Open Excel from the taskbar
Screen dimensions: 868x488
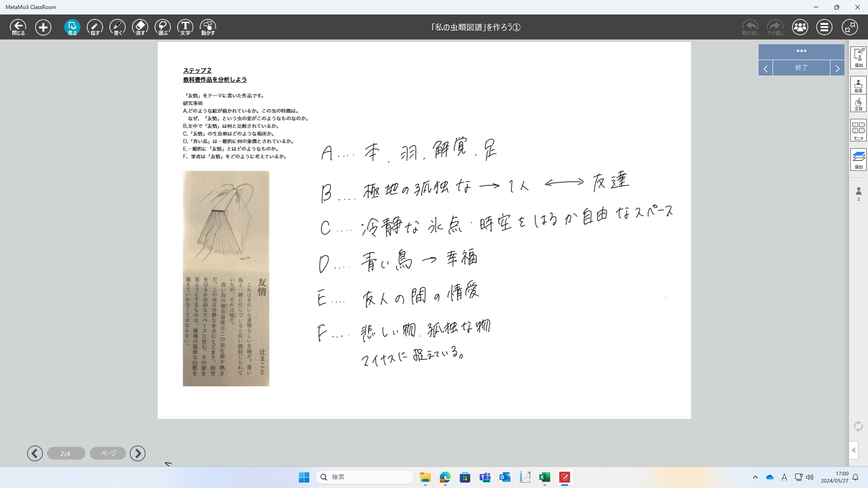(544, 477)
